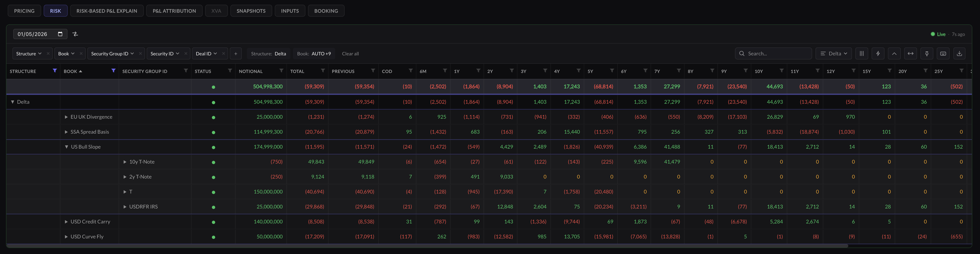Screen dimensions: 980x254
Task: Collapse the US Bull Slope book
Action: pyautogui.click(x=67, y=146)
